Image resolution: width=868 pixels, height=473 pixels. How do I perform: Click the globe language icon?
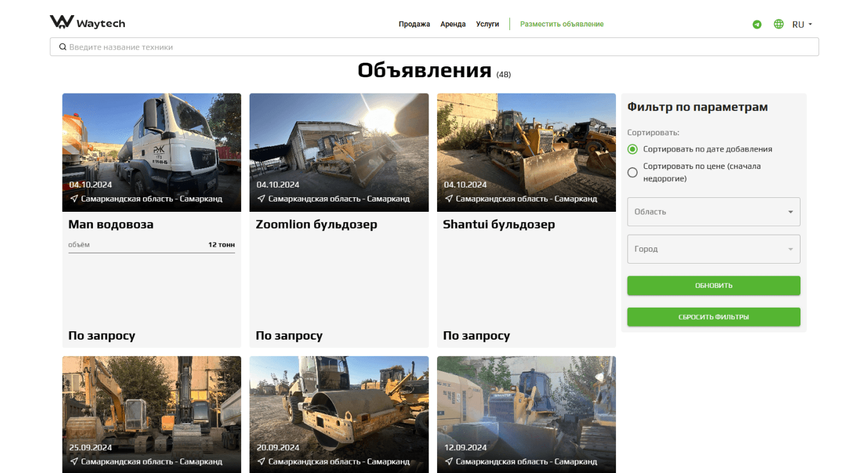779,24
